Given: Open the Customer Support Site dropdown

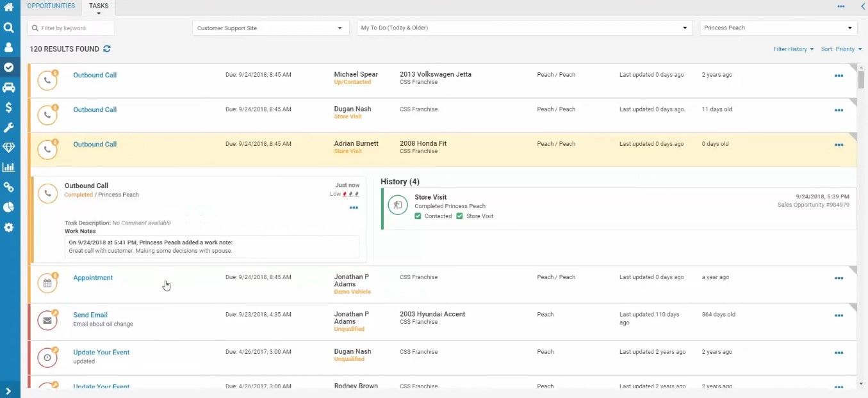Looking at the screenshot, I should coord(270,28).
